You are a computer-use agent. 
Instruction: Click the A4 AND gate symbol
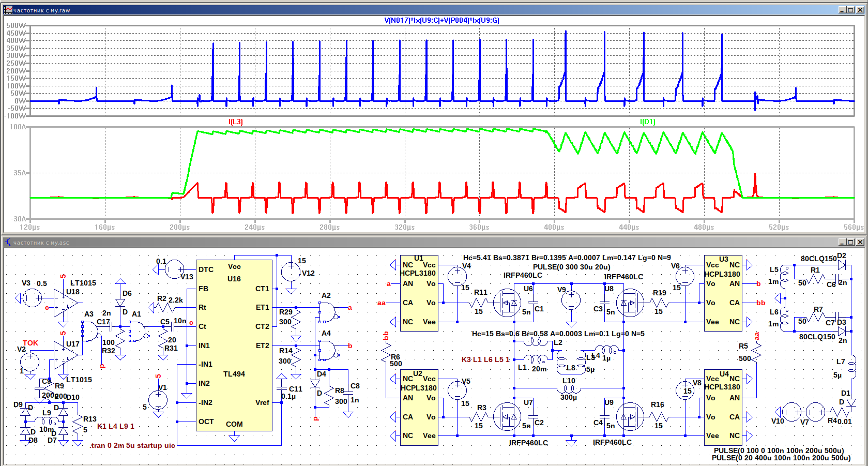328,350
